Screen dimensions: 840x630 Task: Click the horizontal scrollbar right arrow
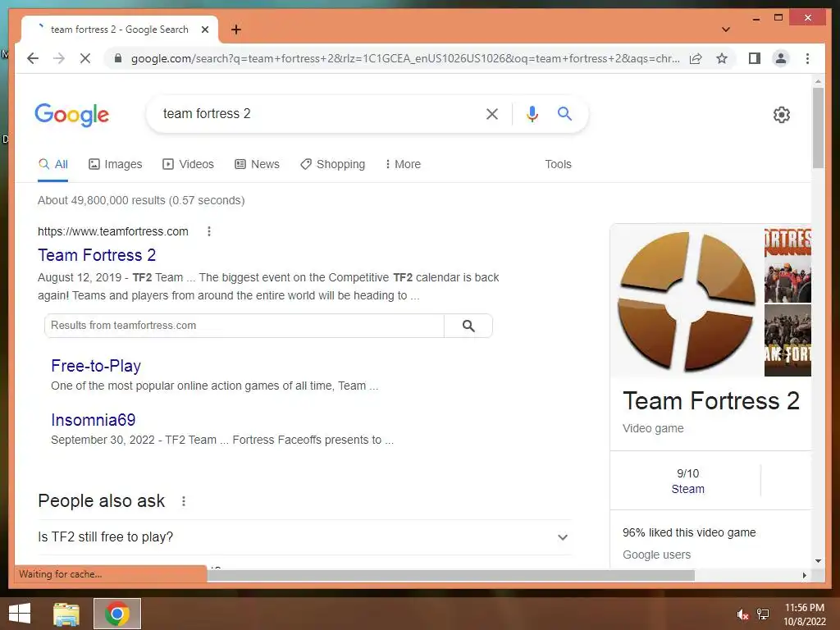804,575
